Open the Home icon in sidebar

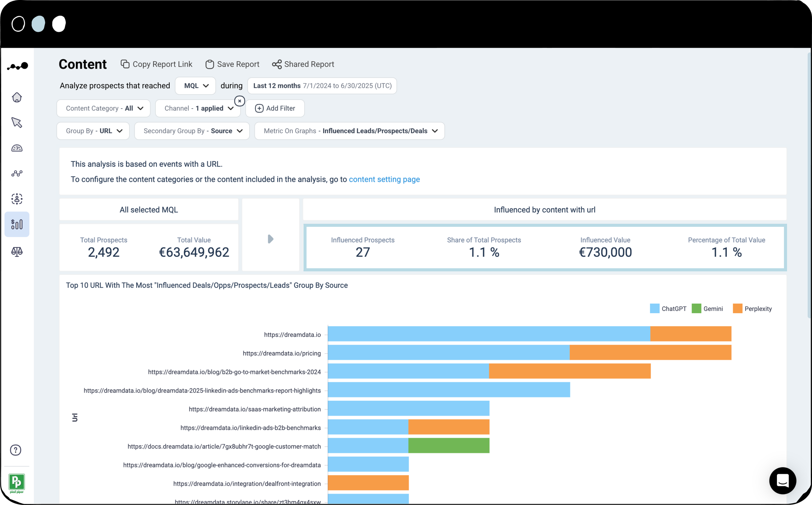17,97
